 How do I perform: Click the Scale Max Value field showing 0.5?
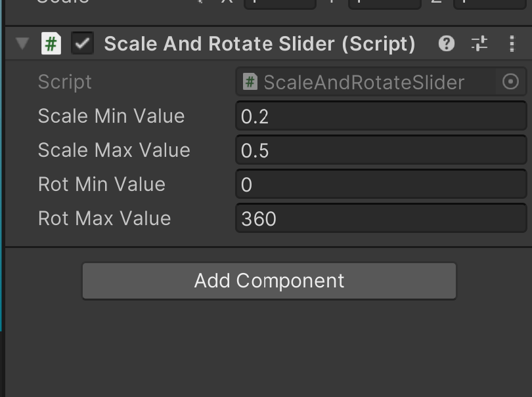tap(381, 150)
